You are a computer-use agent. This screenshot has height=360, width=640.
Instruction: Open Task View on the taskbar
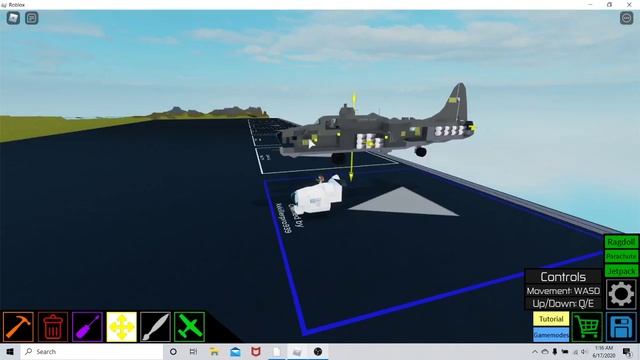pos(193,351)
